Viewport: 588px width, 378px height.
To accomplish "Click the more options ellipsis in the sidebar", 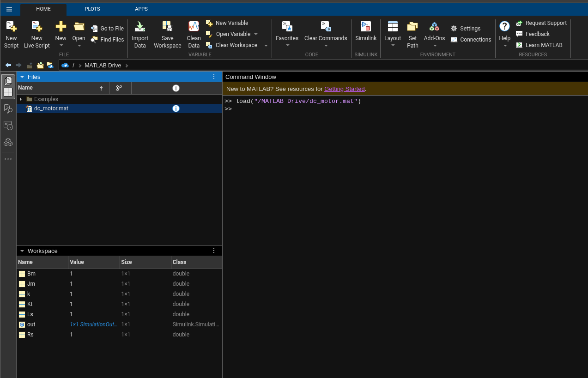I will (x=8, y=159).
